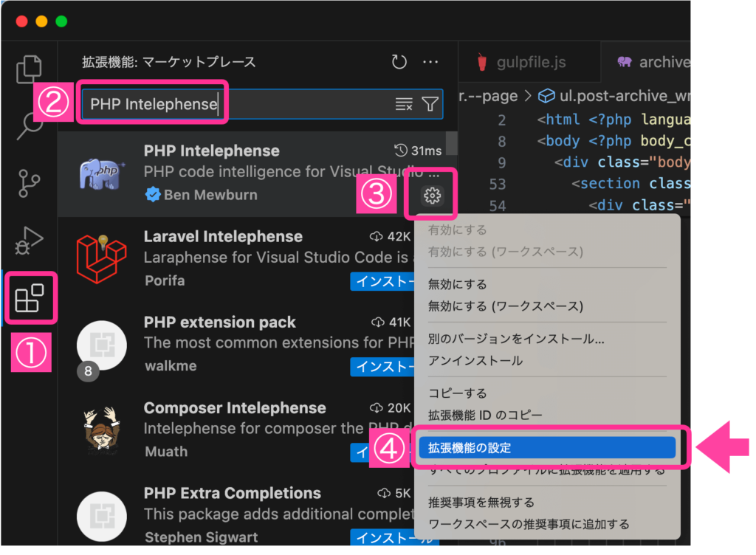
Task: Click the filter icon in the extensions search
Action: 430,104
